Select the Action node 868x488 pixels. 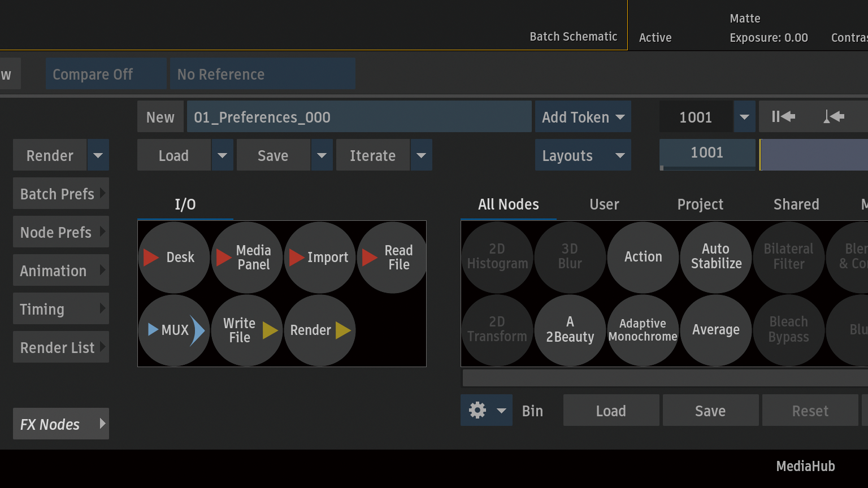[643, 256]
